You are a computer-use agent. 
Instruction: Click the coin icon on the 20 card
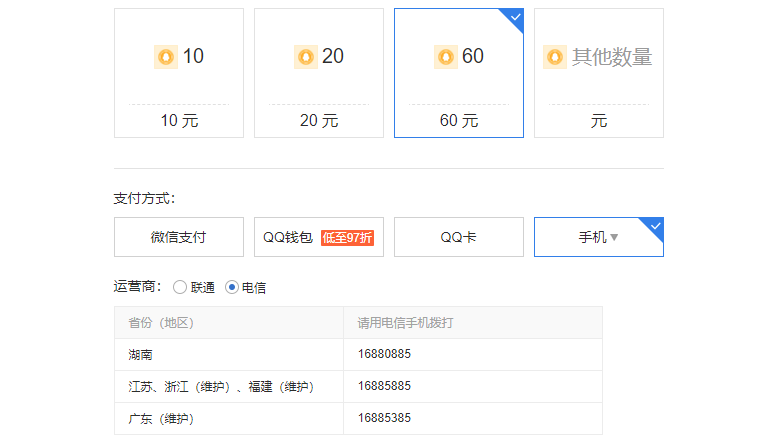point(306,57)
